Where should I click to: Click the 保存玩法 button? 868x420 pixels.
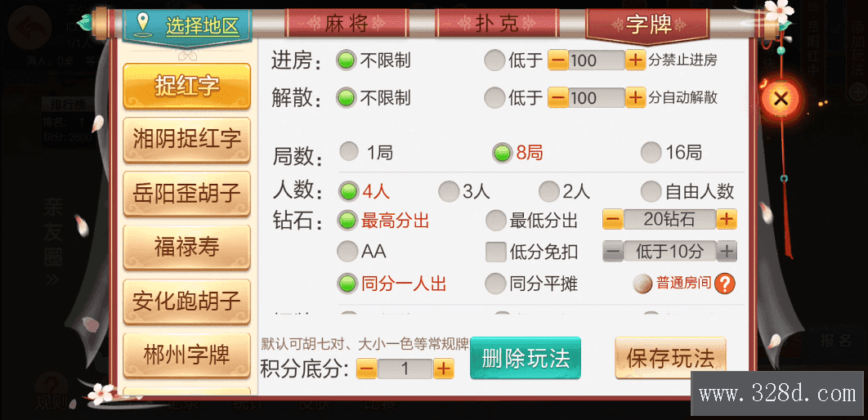[x=670, y=357]
